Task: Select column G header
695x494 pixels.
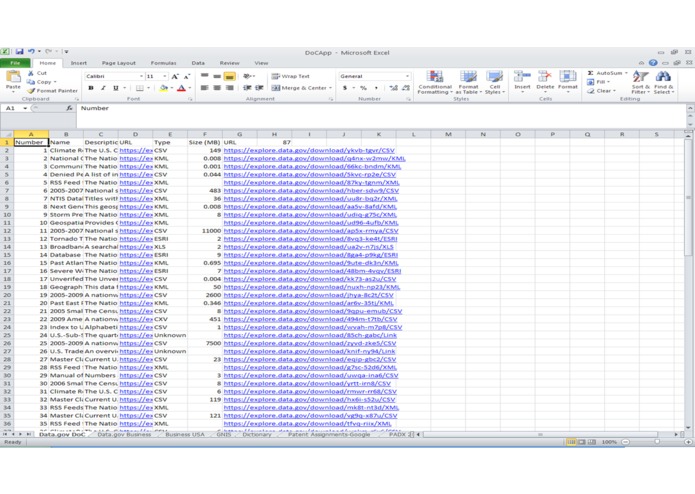Action: (239, 134)
